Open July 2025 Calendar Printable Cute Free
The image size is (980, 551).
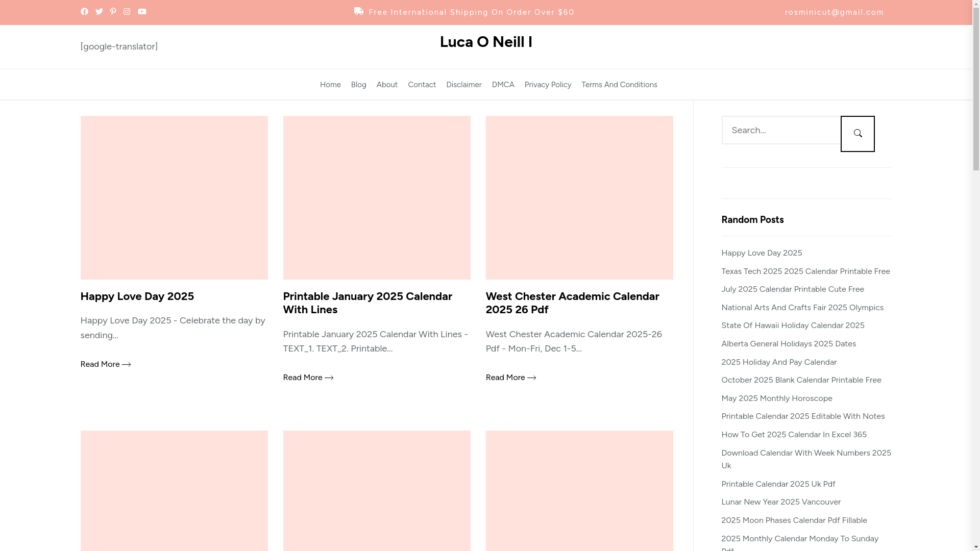point(793,289)
